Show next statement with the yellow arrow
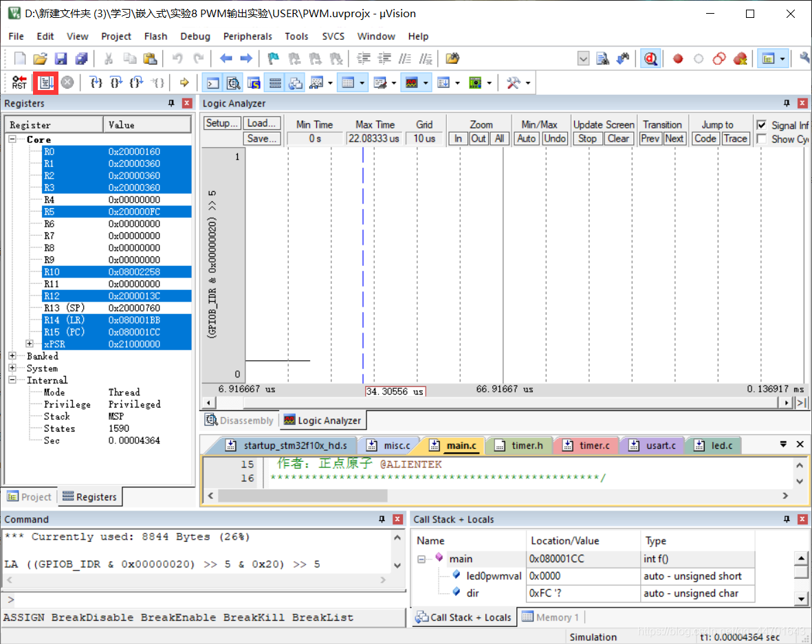 coord(184,82)
